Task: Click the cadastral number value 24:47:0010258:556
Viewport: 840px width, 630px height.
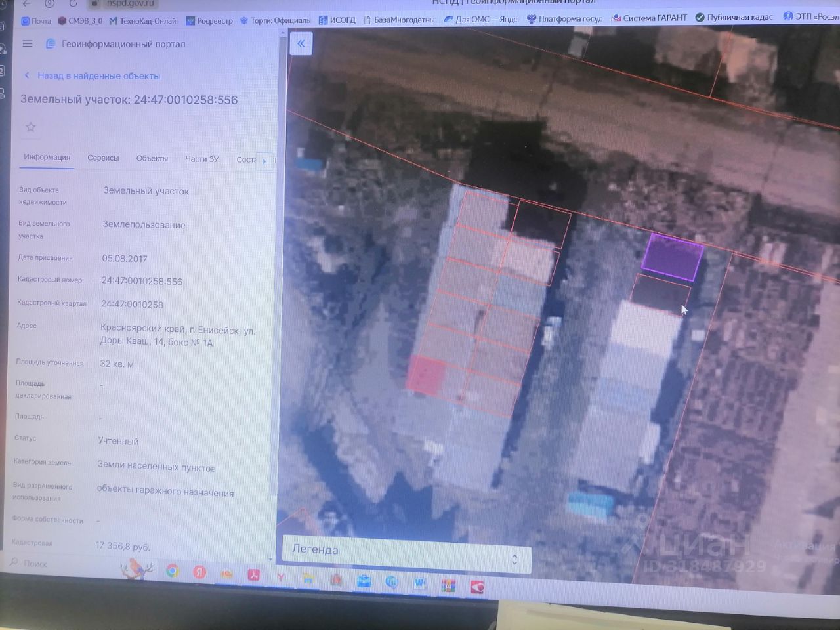Action: [142, 281]
